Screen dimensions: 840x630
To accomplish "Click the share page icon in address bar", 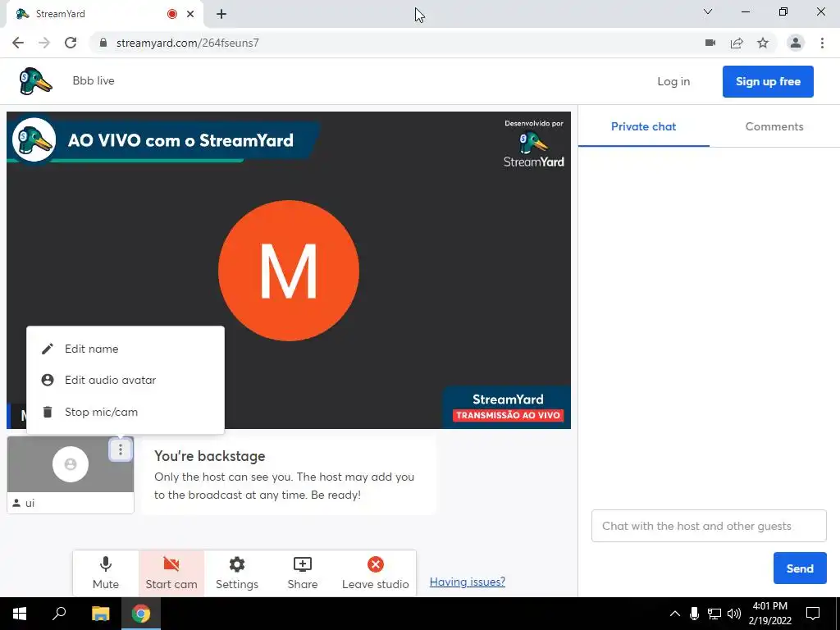I will 737,43.
